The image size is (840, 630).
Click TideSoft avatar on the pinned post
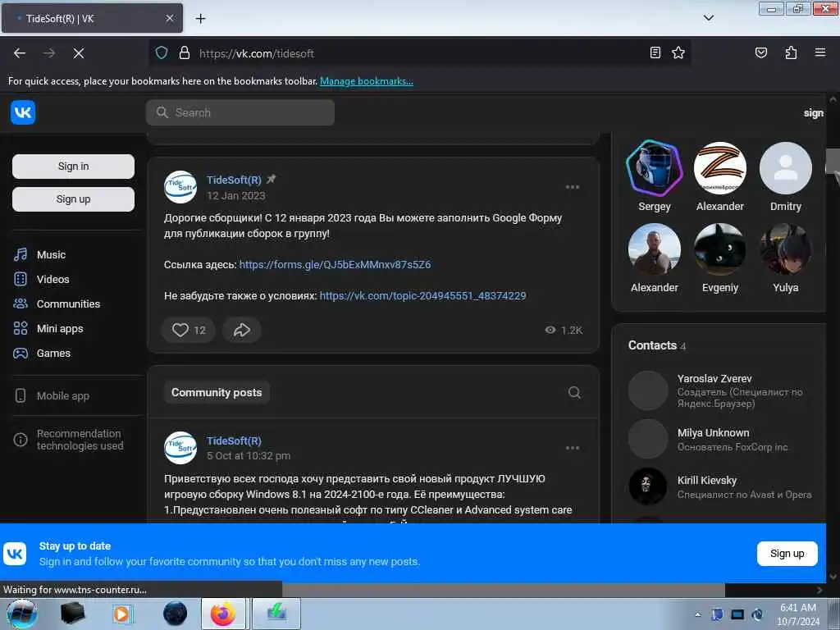point(180,187)
